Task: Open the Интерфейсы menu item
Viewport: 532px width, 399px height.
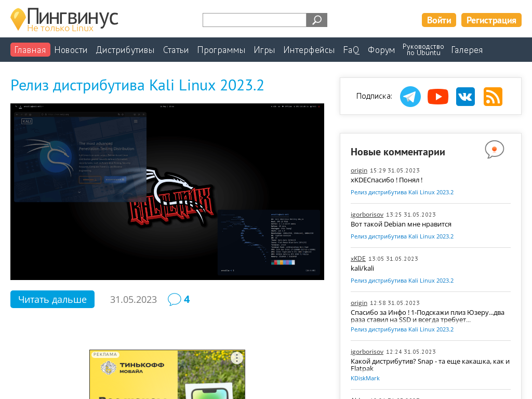Action: point(309,50)
